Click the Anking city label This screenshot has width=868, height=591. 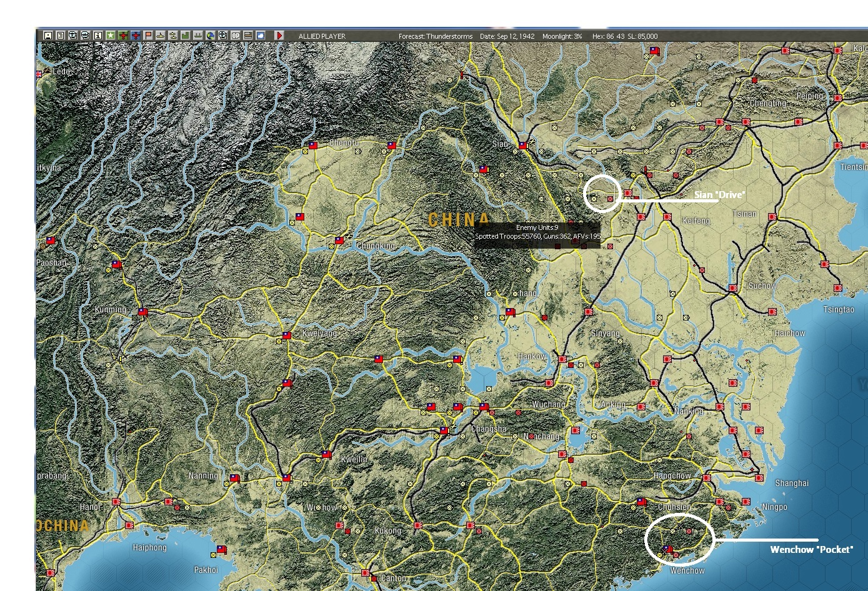pos(613,405)
